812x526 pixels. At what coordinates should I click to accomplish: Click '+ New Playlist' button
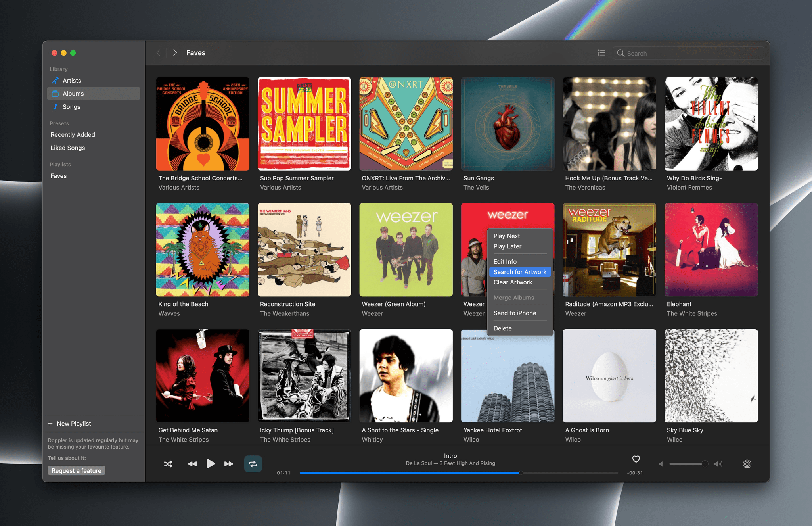(70, 424)
